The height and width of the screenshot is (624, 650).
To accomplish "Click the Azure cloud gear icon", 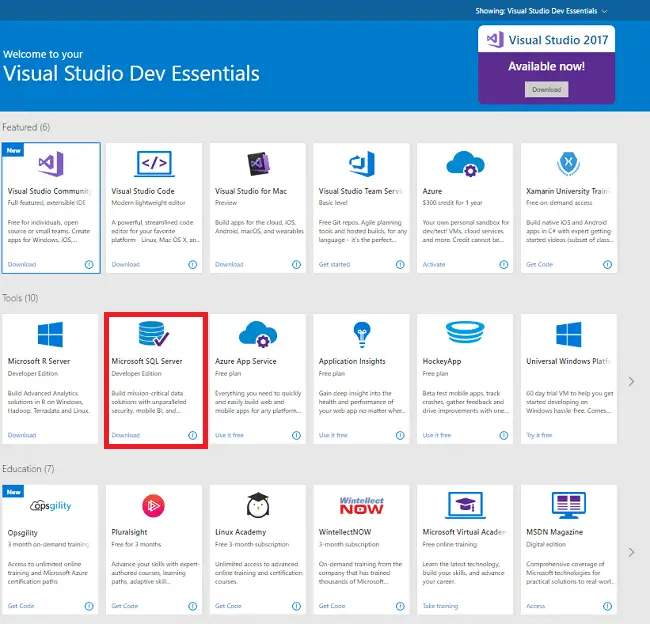I will [x=465, y=164].
